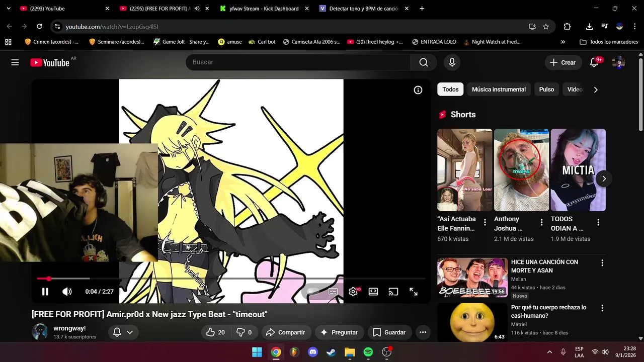Save video with Guardar button
Screen dimensions: 644x362
coord(389,332)
